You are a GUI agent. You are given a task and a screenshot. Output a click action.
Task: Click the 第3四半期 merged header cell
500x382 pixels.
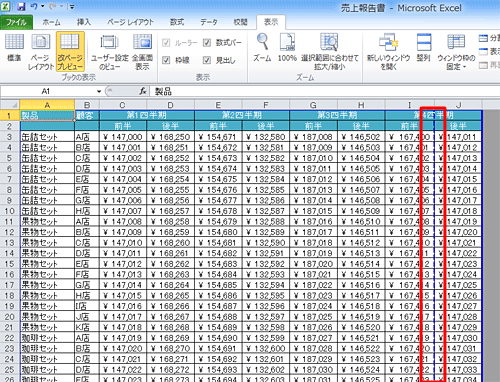click(337, 115)
